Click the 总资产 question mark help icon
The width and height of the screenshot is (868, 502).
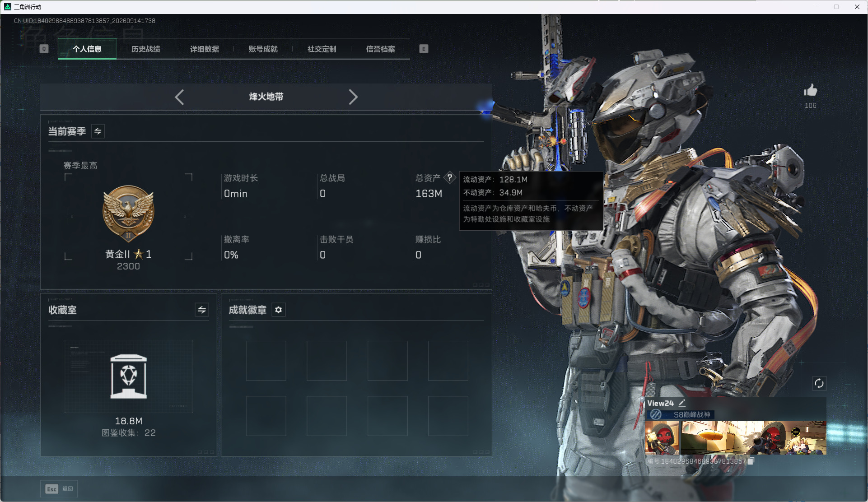(450, 177)
